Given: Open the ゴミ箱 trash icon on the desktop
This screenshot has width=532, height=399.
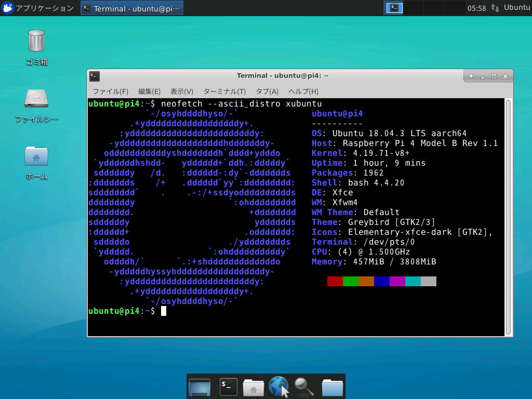Looking at the screenshot, I should coord(35,41).
